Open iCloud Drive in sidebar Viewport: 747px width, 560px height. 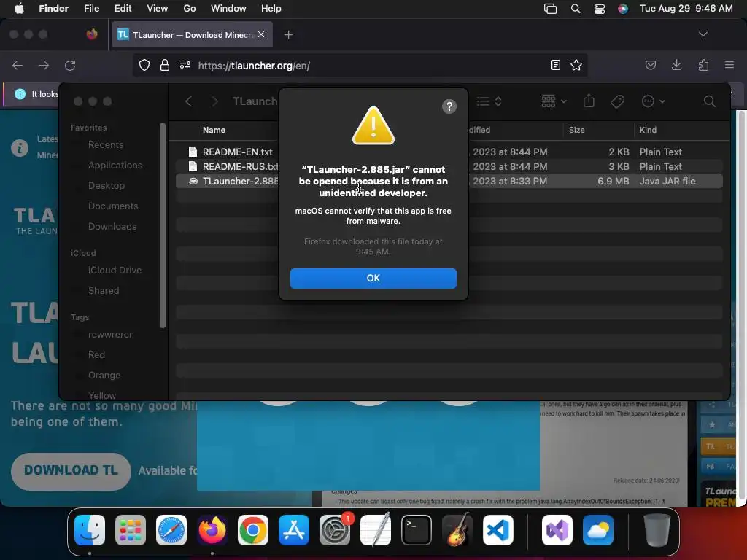115,270
